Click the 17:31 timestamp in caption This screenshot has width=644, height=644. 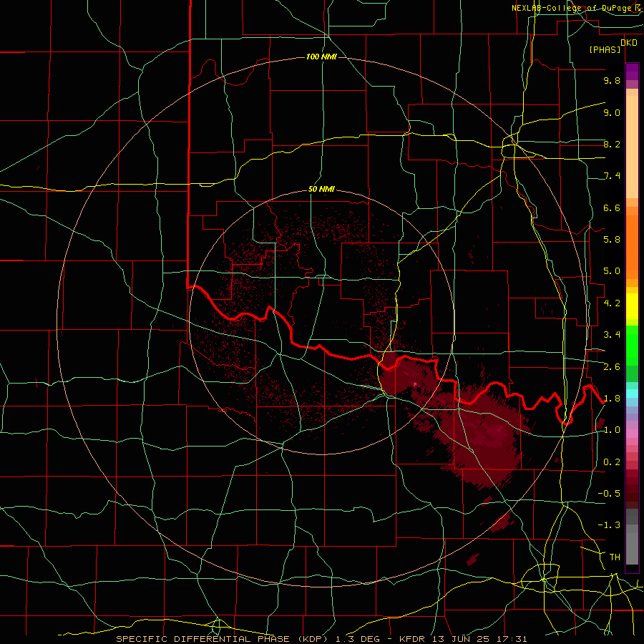pyautogui.click(x=510, y=639)
